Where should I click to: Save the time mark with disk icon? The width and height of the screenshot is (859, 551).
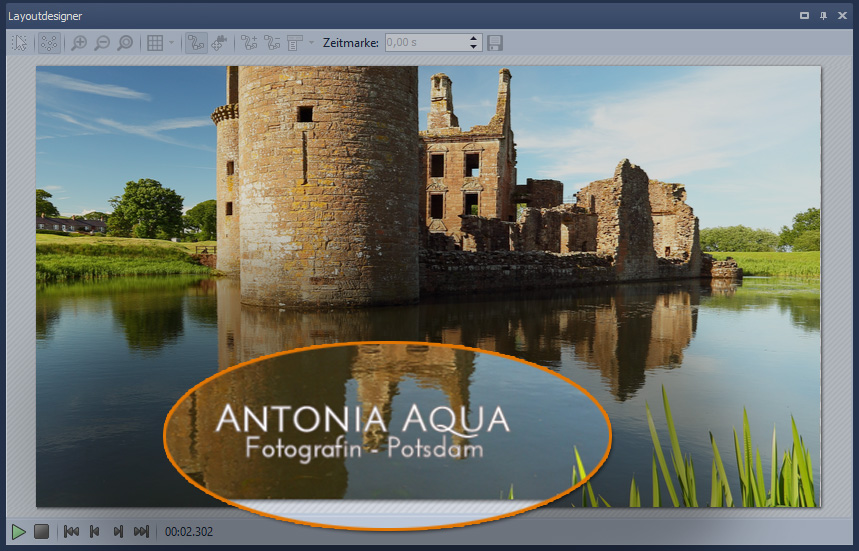click(x=495, y=43)
